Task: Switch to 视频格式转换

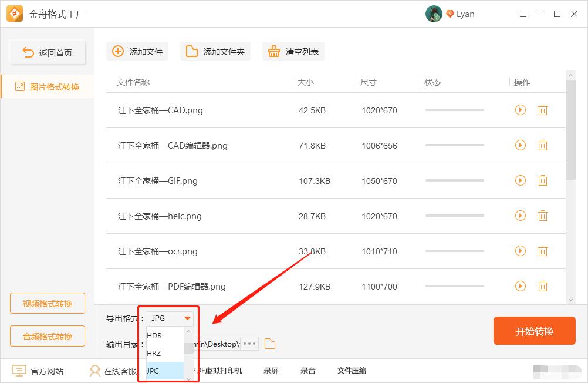Action: (48, 303)
